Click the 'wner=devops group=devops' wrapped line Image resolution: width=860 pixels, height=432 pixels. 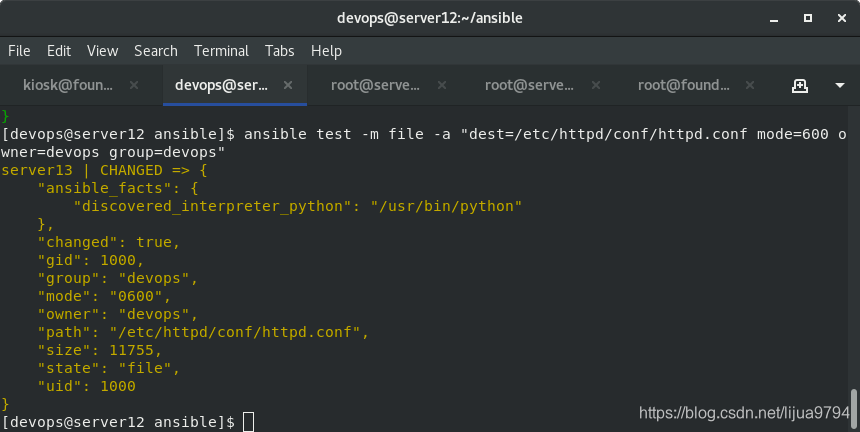tap(113, 152)
